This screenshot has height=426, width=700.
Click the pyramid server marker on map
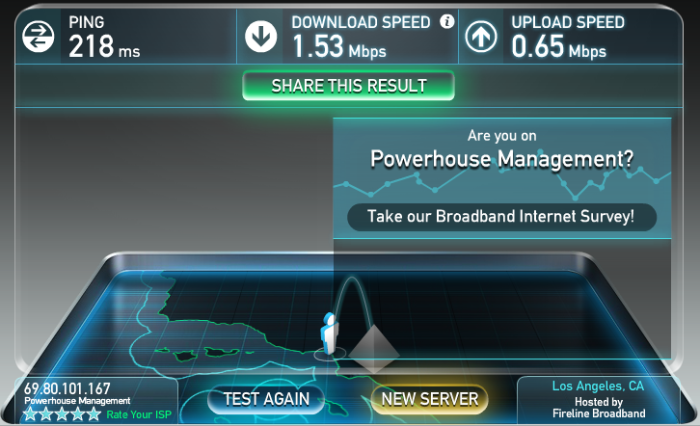(373, 348)
